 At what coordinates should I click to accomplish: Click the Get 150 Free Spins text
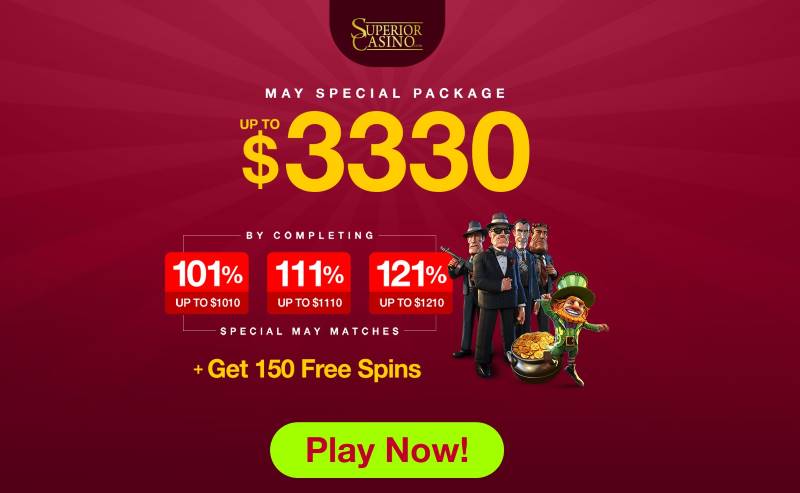click(308, 369)
